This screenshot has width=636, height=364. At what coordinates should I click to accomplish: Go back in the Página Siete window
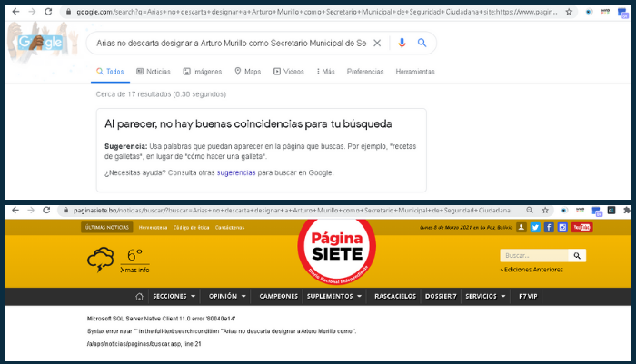coord(15,210)
